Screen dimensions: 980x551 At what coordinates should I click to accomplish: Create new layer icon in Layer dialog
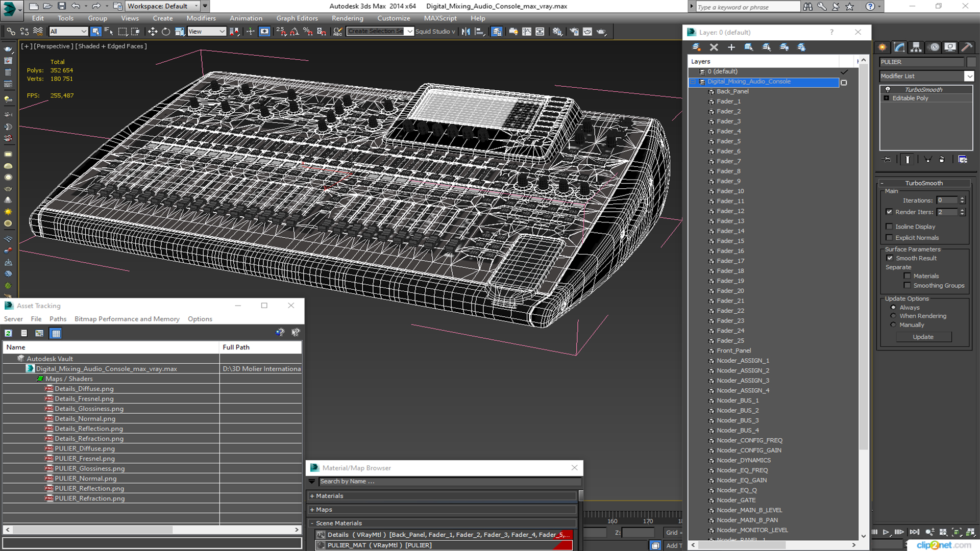pyautogui.click(x=696, y=47)
